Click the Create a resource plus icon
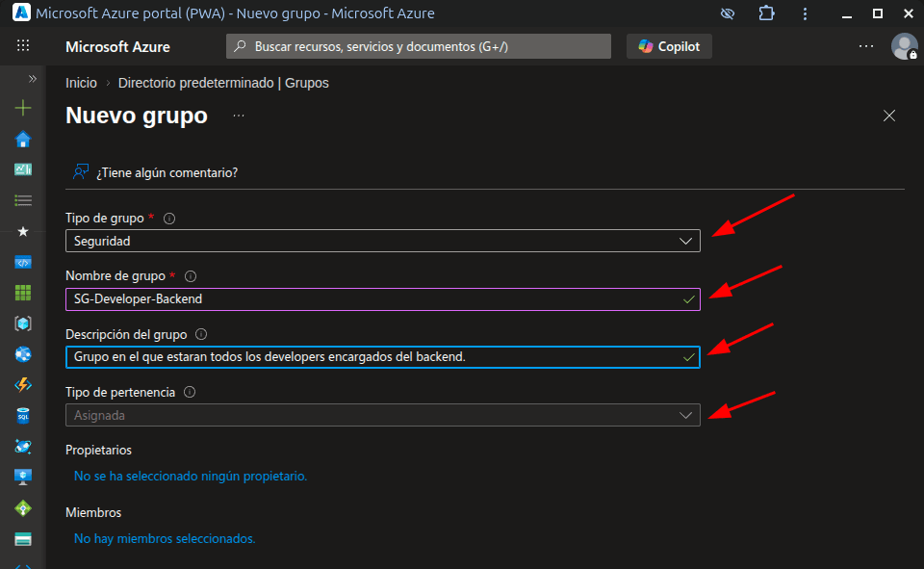The height and width of the screenshot is (569, 924). tap(23, 109)
